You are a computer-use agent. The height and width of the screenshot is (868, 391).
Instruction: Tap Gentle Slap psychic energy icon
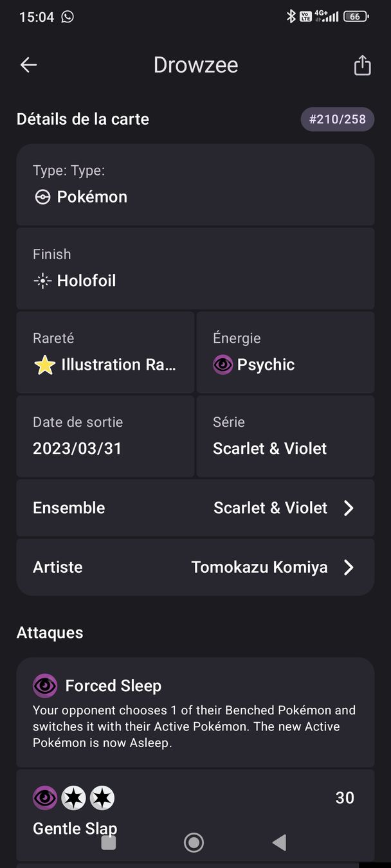(x=45, y=799)
